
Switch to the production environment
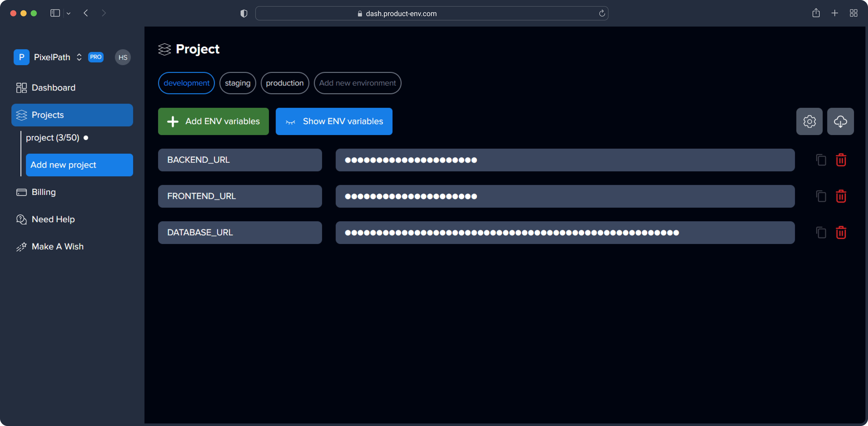tap(285, 83)
